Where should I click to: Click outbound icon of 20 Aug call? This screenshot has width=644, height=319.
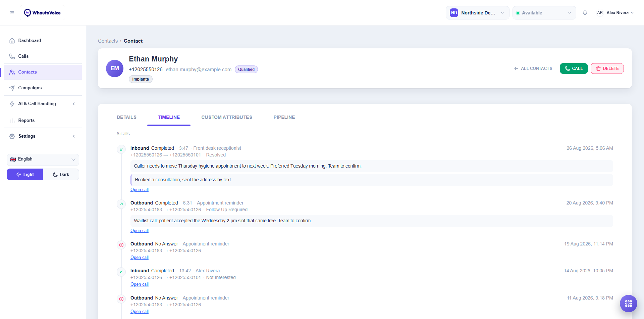click(x=121, y=204)
